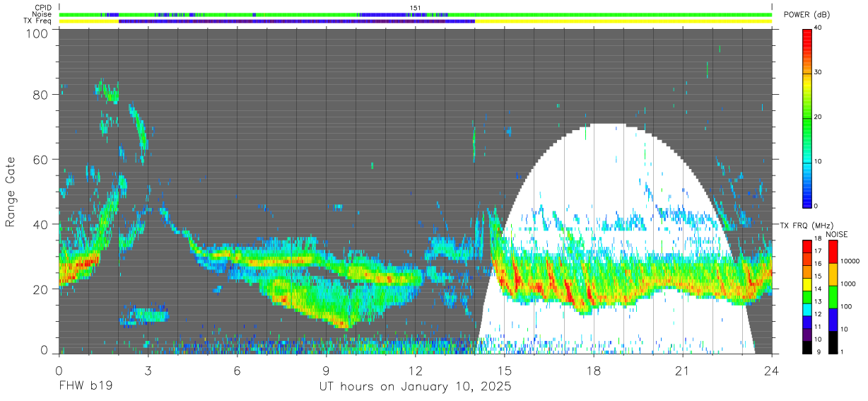Image resolution: width=868 pixels, height=401 pixels.
Task: Click the 40 label on the Range Gate axis
Action: point(40,224)
